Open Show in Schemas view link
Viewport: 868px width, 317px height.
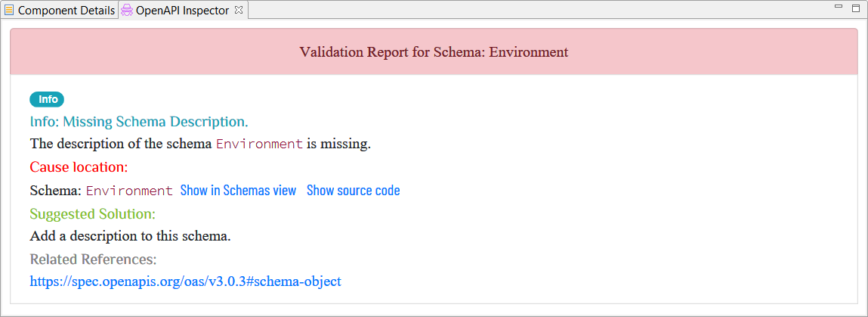pos(239,191)
